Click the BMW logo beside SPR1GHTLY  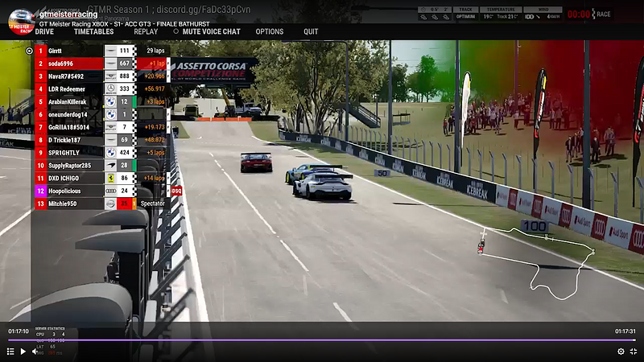click(x=110, y=152)
